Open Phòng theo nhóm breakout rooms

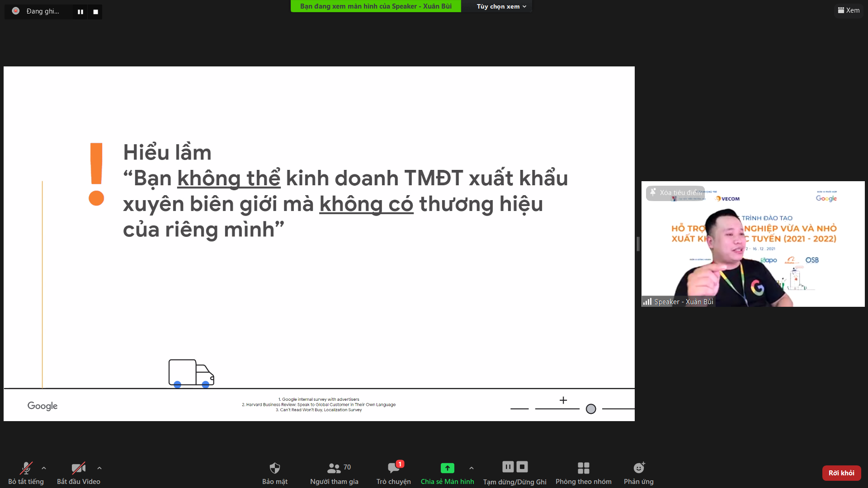click(583, 468)
